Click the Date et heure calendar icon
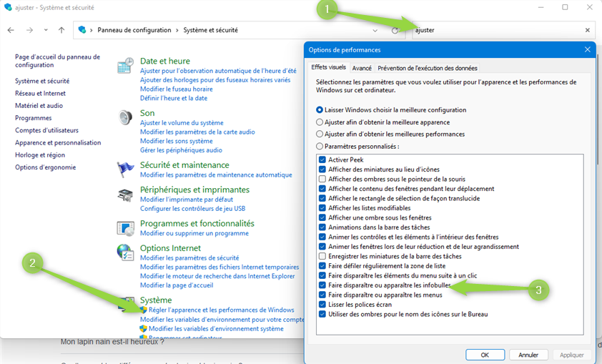 (x=126, y=65)
